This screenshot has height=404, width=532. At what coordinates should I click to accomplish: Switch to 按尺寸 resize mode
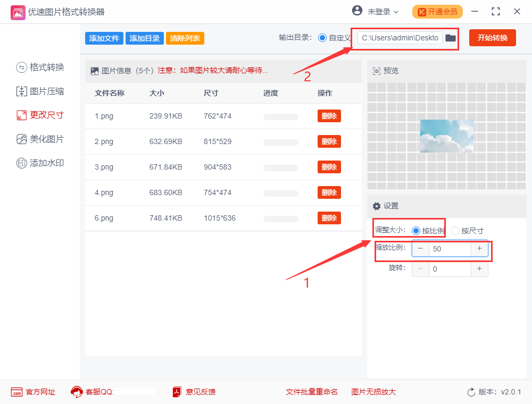click(x=455, y=230)
